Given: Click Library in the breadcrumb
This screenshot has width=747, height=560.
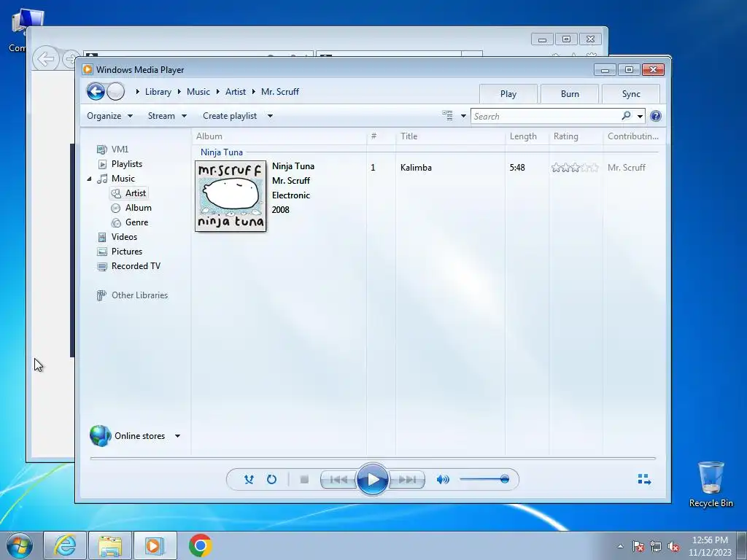Looking at the screenshot, I should click(x=158, y=92).
